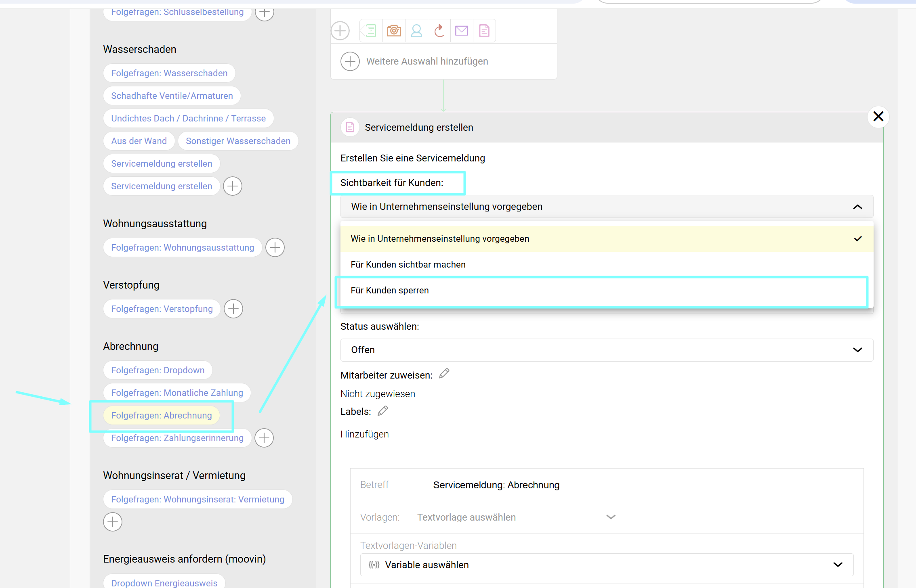Click the red redo arrow icon
Image resolution: width=916 pixels, height=588 pixels.
[439, 31]
